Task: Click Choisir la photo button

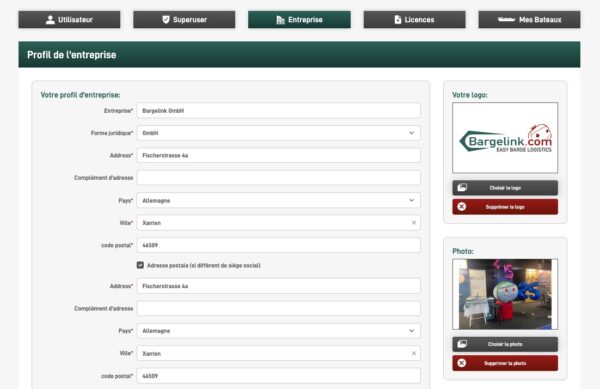Action: click(505, 344)
